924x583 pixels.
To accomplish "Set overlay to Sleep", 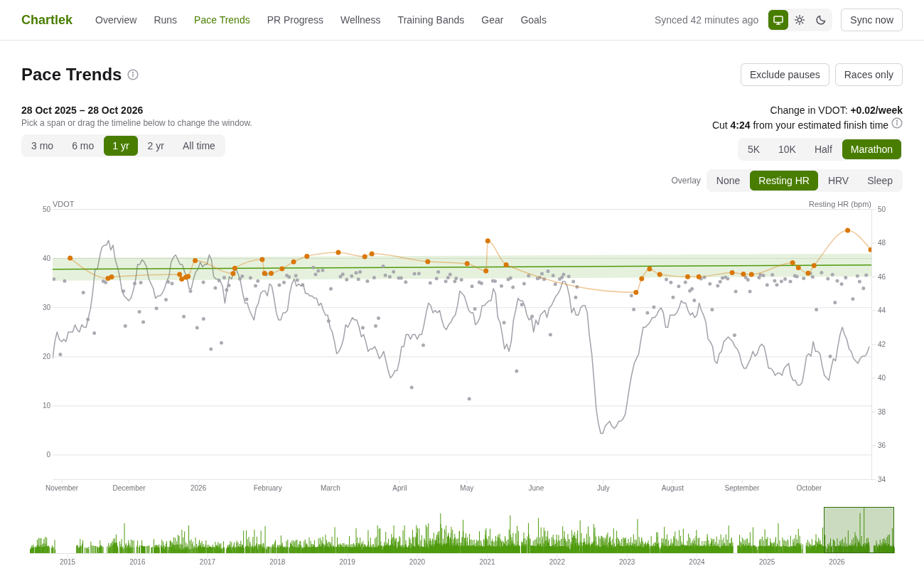I will [x=880, y=181].
